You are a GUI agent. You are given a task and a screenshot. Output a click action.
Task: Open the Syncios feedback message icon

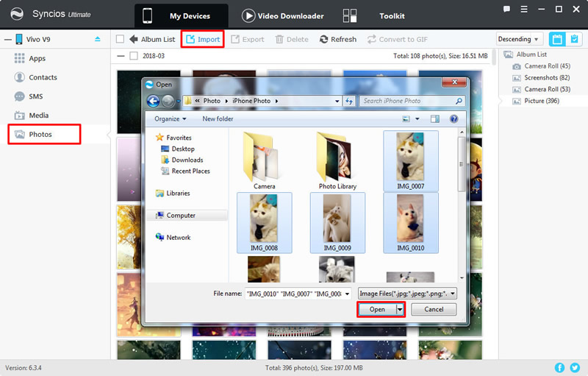(x=506, y=9)
